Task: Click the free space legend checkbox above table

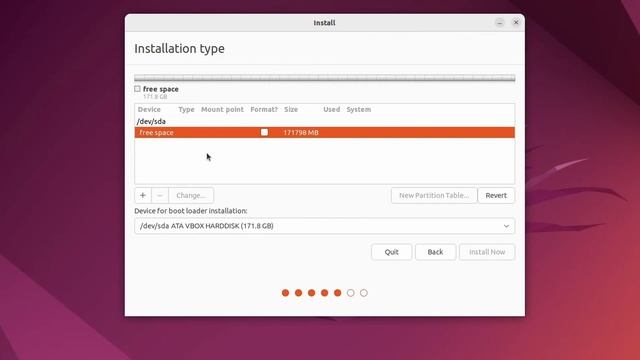Action: point(138,89)
